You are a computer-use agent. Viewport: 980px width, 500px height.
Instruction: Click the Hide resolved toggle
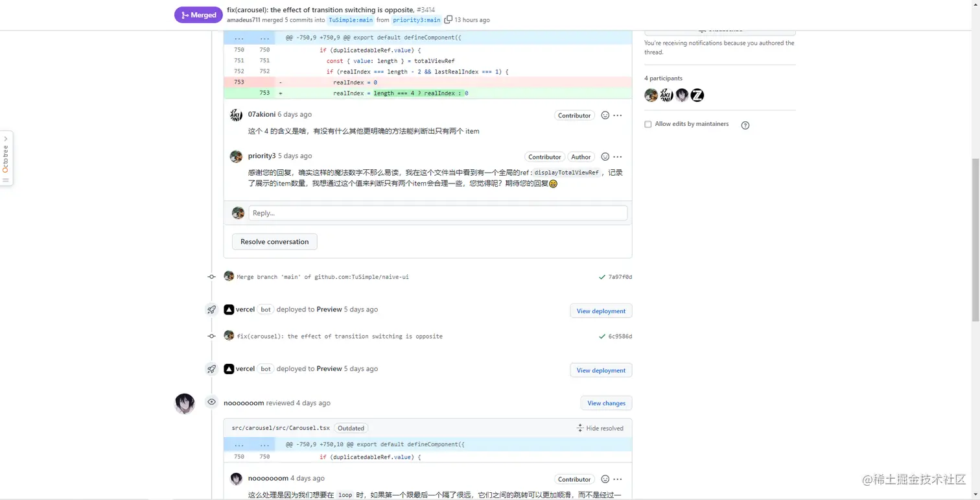tap(600, 428)
